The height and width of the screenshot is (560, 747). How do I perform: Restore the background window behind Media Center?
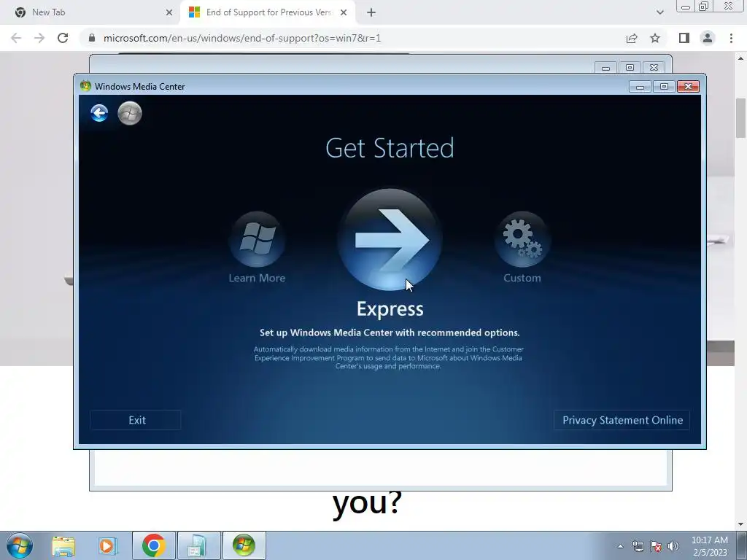point(630,68)
